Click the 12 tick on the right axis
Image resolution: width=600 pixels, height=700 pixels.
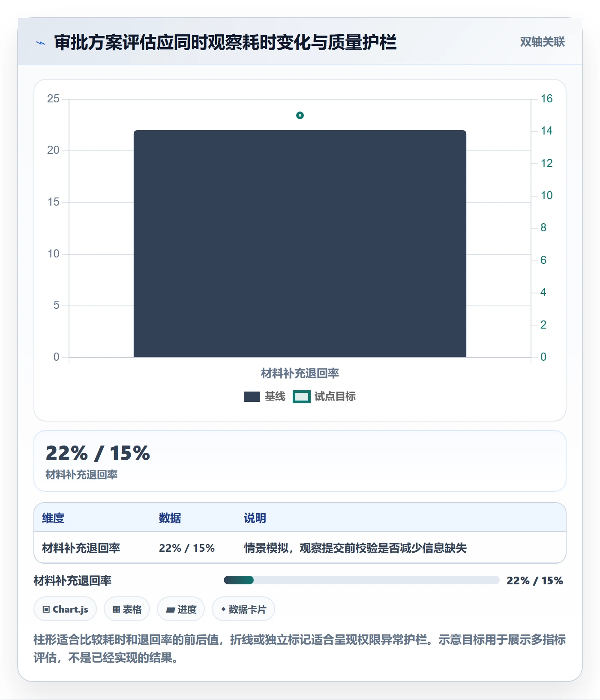tap(546, 163)
